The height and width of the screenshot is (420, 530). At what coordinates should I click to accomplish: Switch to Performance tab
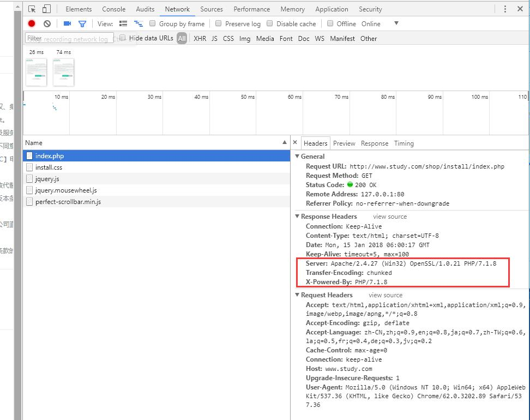[x=251, y=9]
